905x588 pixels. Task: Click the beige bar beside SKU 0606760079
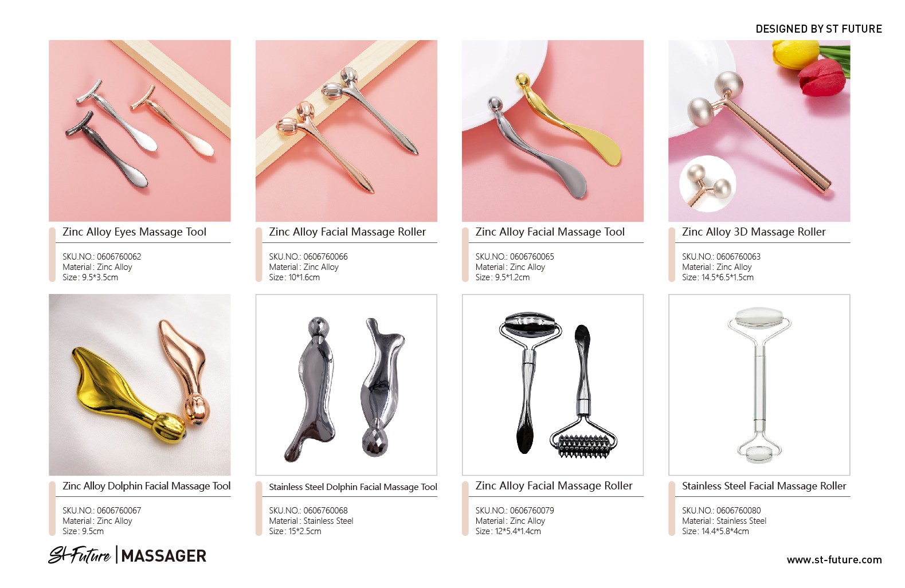pos(465,509)
